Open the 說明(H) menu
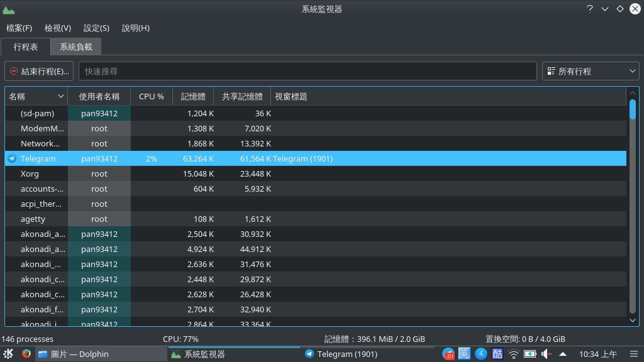Screen dimensions: 644x362 [136, 28]
